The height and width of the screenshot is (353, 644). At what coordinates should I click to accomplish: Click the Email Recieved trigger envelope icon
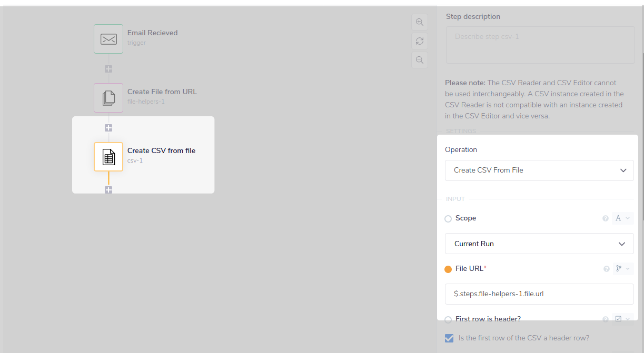(108, 38)
